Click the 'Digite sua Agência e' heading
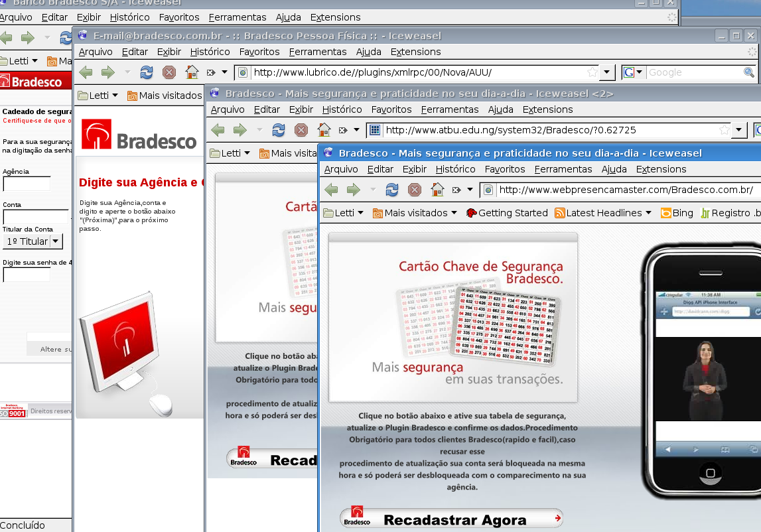Image resolution: width=761 pixels, height=532 pixels. tap(141, 182)
